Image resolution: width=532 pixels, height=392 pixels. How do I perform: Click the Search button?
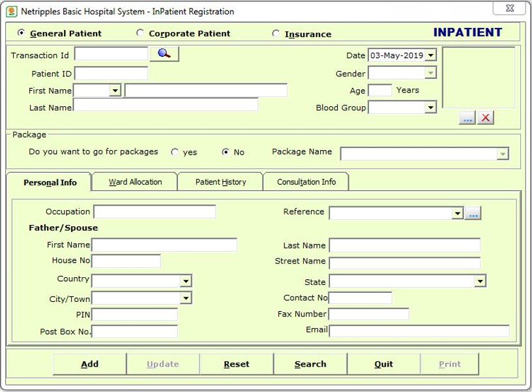(x=310, y=364)
